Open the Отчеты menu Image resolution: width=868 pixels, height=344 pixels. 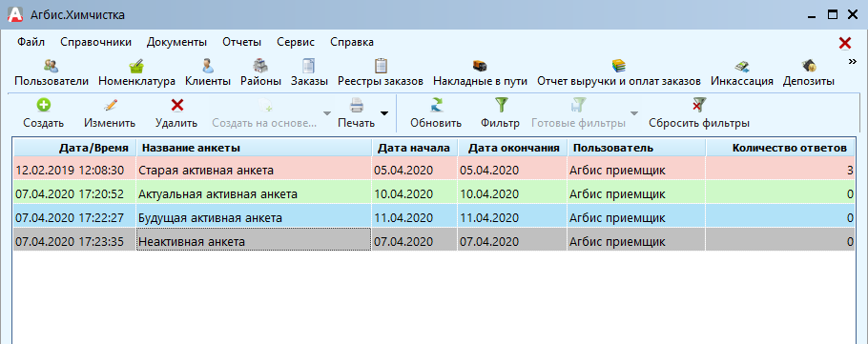(241, 42)
